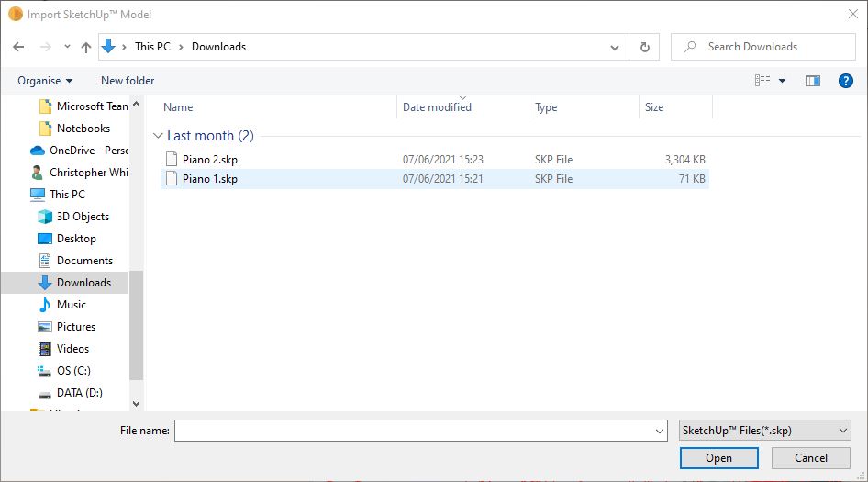Open Videos in navigation pane
Screen dimensions: 868x482
pyautogui.click(x=63, y=349)
